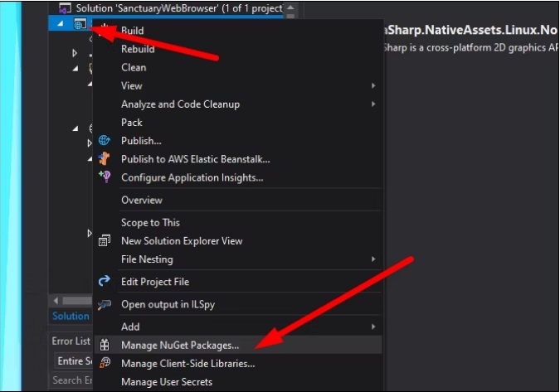Switch to the Solution tab
This screenshot has height=392, width=560.
[71, 316]
